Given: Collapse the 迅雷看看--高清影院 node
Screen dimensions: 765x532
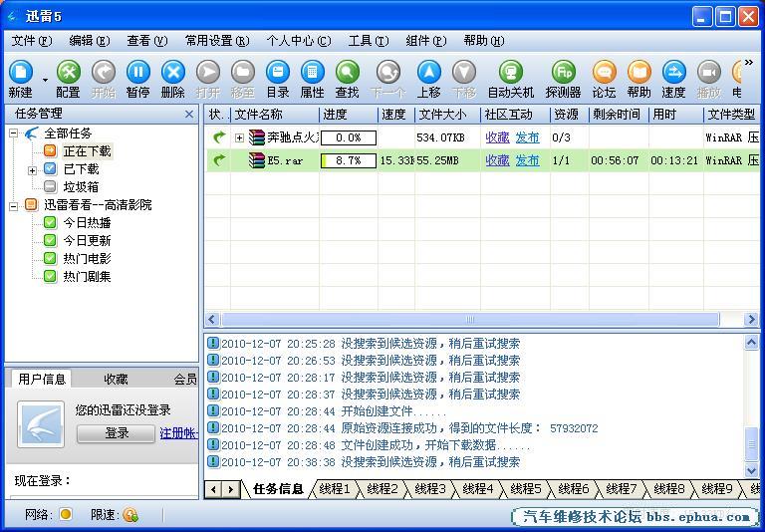Looking at the screenshot, I should point(14,206).
